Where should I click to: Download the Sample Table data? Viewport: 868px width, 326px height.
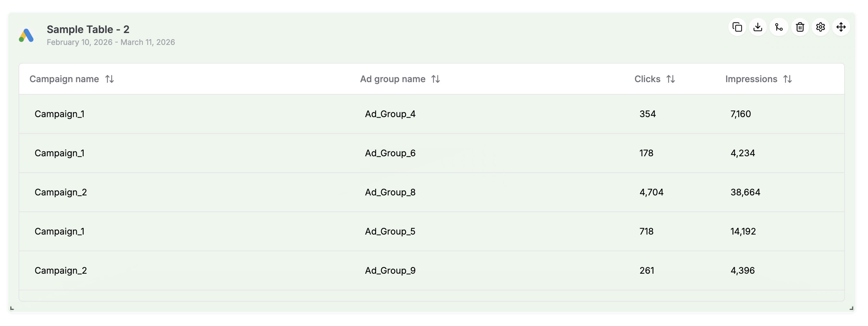(758, 27)
